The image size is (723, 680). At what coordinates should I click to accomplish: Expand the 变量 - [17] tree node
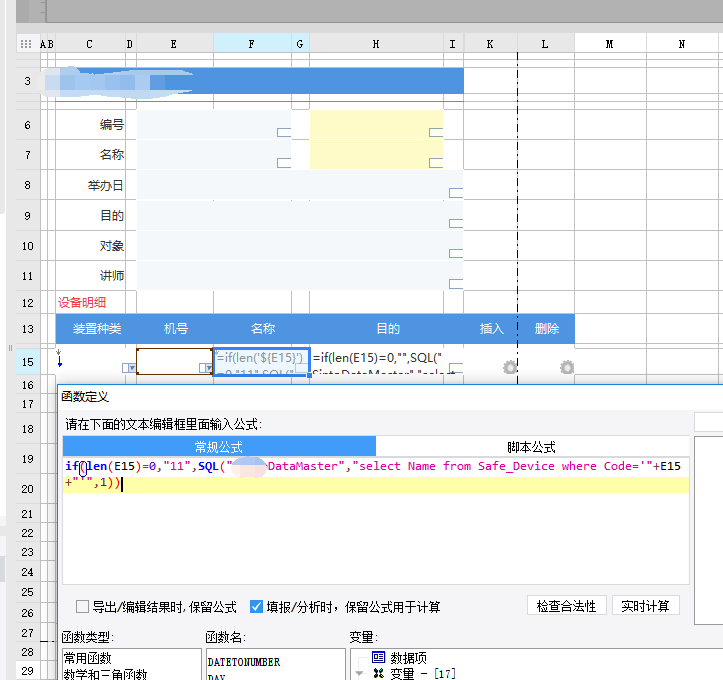click(x=360, y=673)
